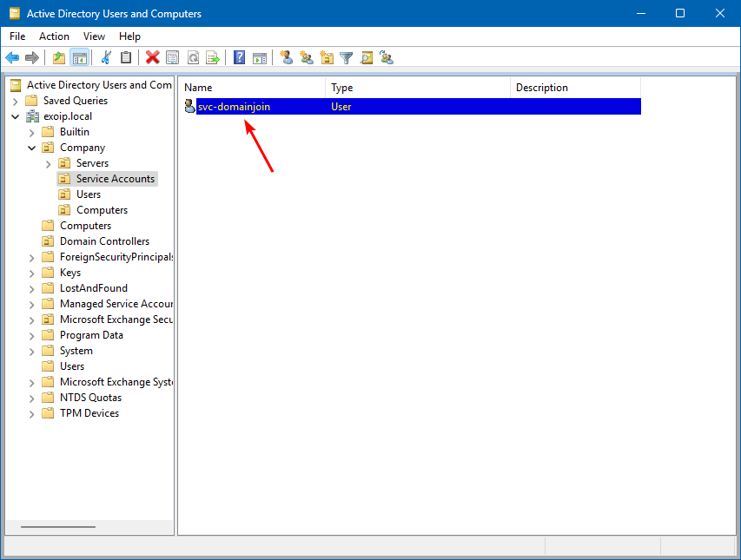Select the svc-domainjoin user account
This screenshot has width=741, height=560.
point(234,107)
